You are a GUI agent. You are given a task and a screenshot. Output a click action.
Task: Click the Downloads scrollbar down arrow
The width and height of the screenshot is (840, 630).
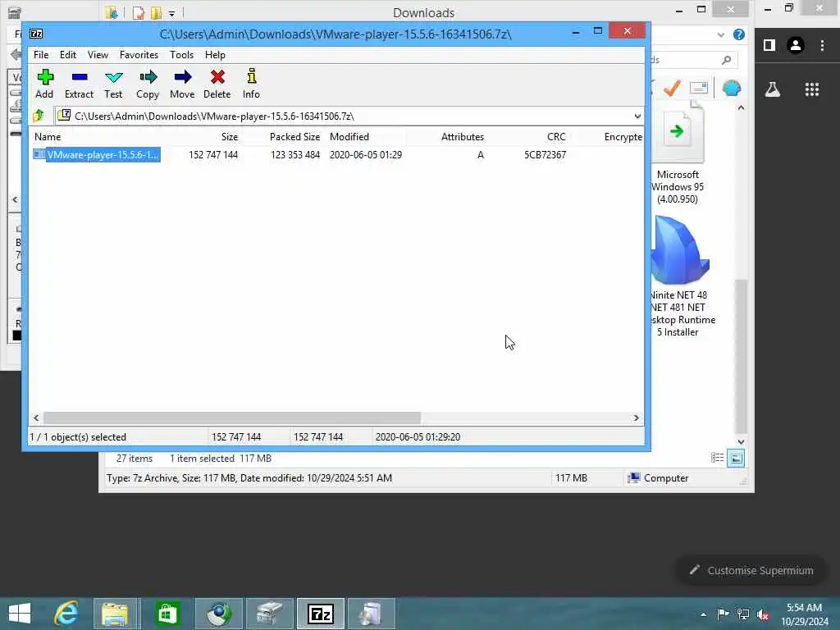pos(741,442)
